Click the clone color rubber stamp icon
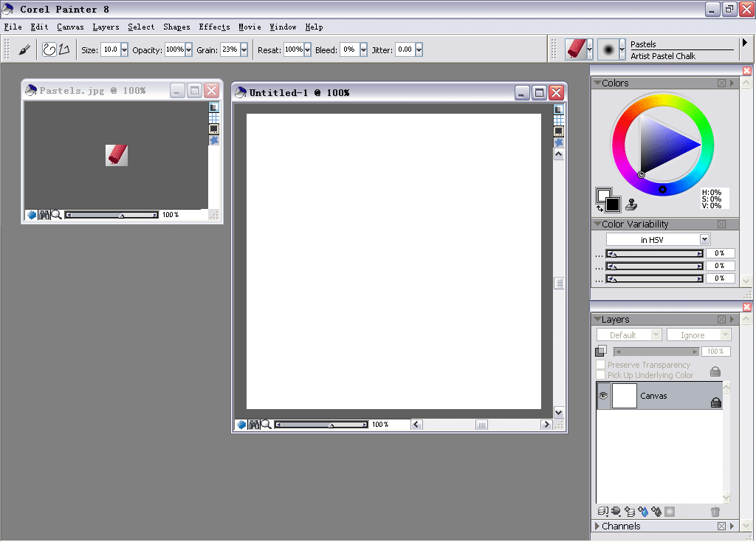The image size is (756, 542). click(x=631, y=205)
